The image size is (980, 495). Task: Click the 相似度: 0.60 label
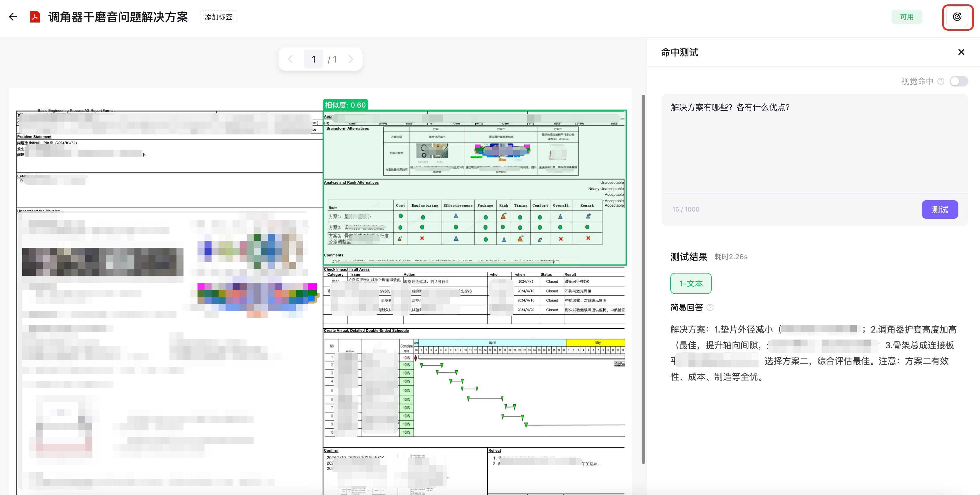point(345,105)
